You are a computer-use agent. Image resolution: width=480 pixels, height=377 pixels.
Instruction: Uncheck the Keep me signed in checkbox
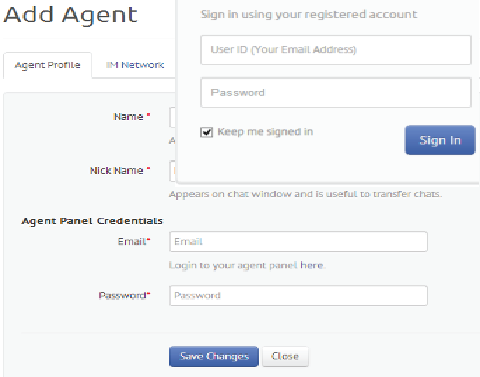coord(206,132)
